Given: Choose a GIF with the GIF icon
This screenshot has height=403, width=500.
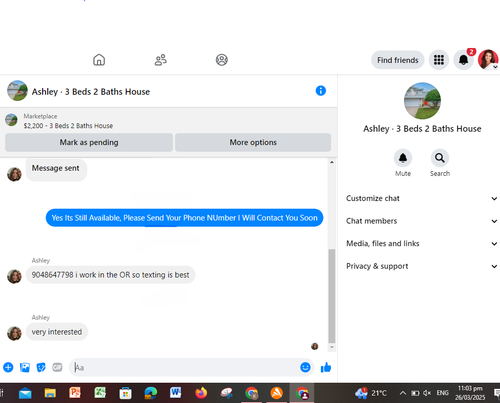Looking at the screenshot, I should coord(57,367).
